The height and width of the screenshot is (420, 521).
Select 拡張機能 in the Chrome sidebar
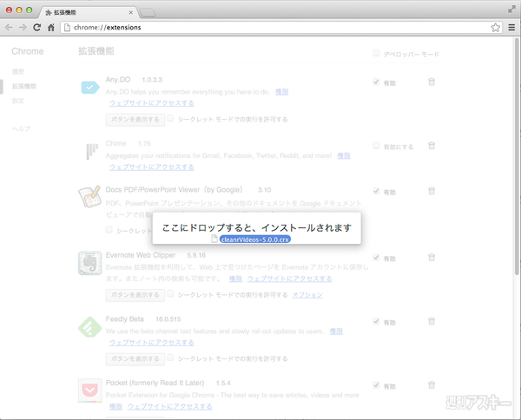(24, 86)
